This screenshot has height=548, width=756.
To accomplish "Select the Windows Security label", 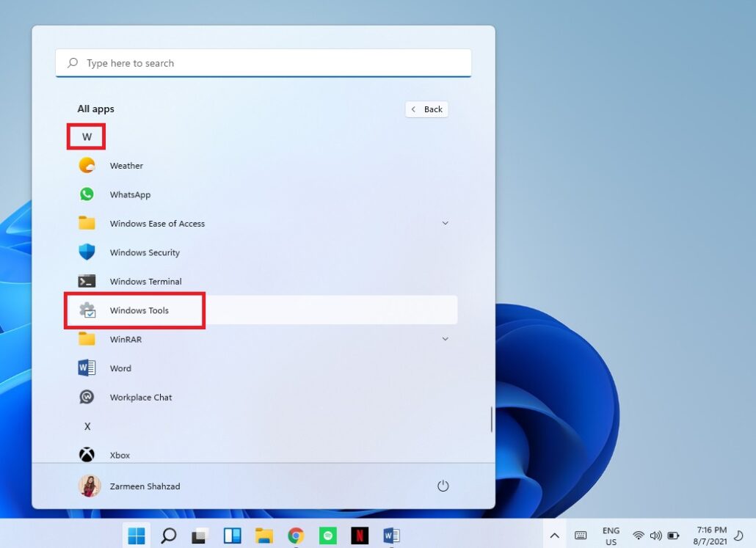I will [145, 252].
